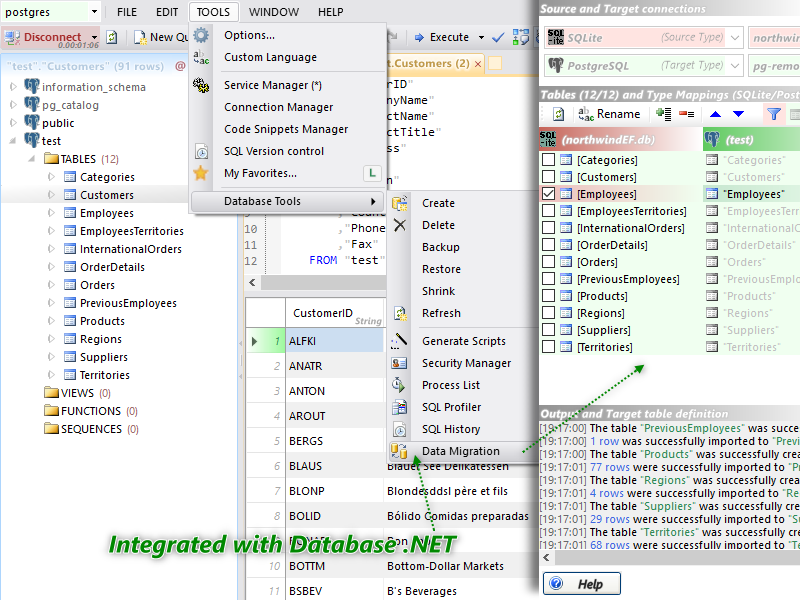Click the Help button
The height and width of the screenshot is (600, 800).
coord(582,584)
